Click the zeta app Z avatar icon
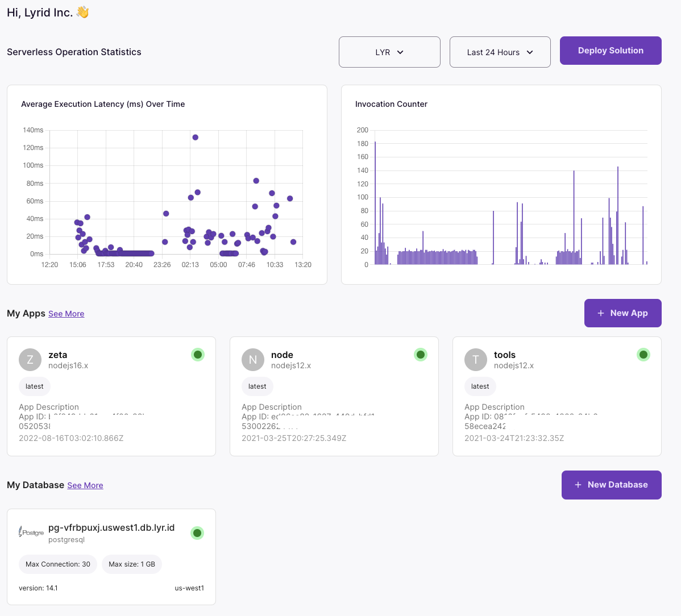This screenshot has height=616, width=681. click(x=30, y=360)
